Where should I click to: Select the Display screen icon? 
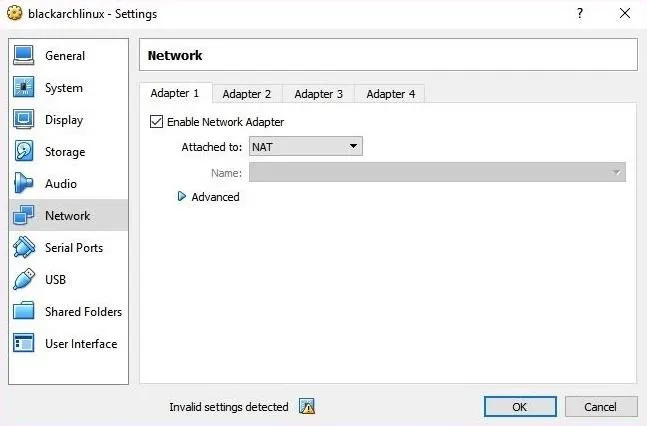click(24, 120)
